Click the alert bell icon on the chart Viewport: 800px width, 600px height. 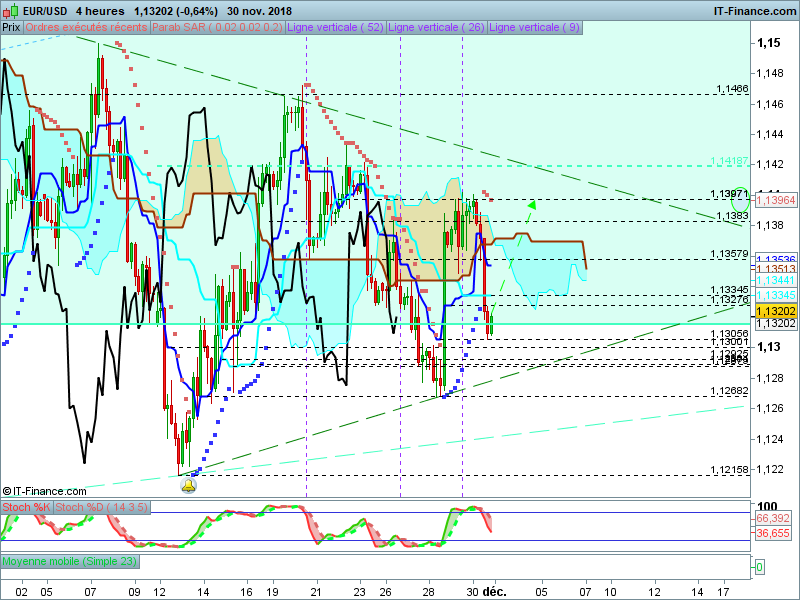[x=188, y=485]
